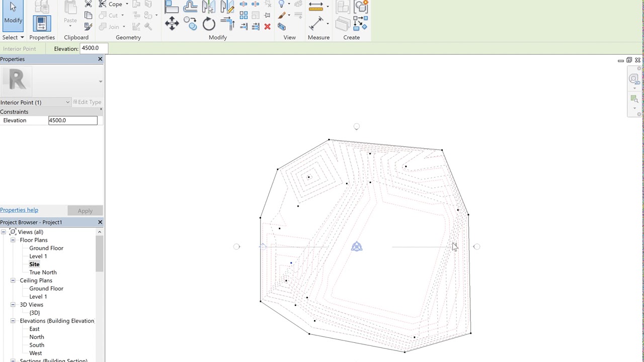Select the Offset tool
Viewport: 644px width, 362px height.
[x=190, y=7]
